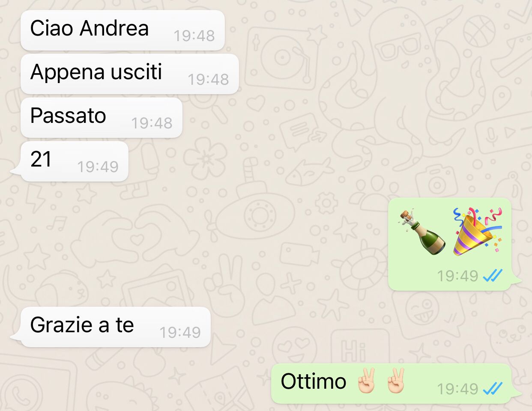Image resolution: width=532 pixels, height=411 pixels.
Task: Click the party popper emoji
Action: point(478,232)
